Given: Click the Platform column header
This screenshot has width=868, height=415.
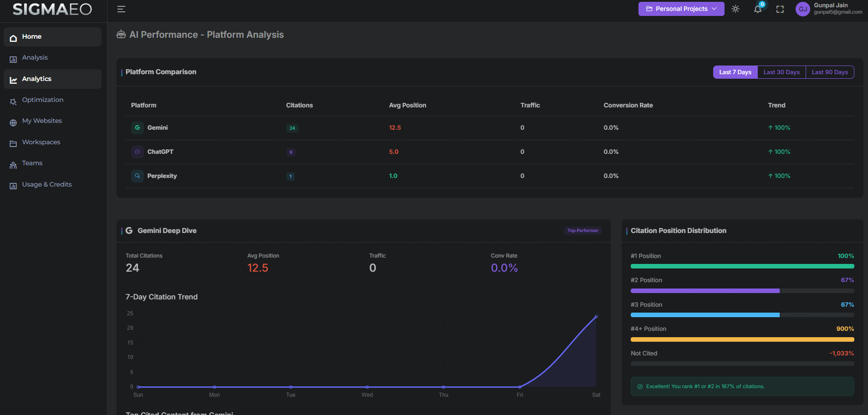Looking at the screenshot, I should [143, 106].
